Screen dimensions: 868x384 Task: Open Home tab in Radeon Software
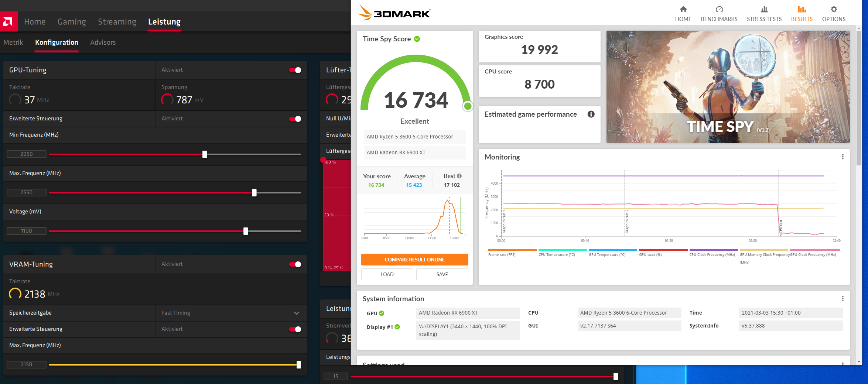pos(35,22)
